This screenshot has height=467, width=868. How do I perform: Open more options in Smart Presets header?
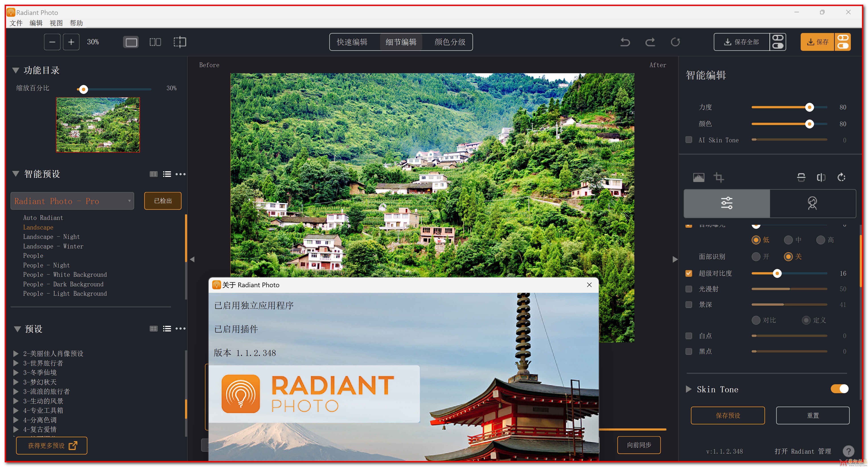(181, 174)
